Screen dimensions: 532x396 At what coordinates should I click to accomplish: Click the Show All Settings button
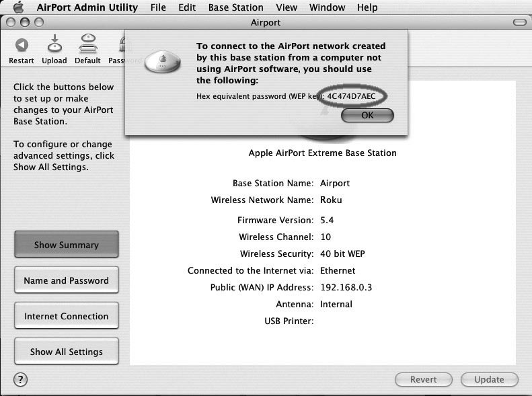point(66,352)
